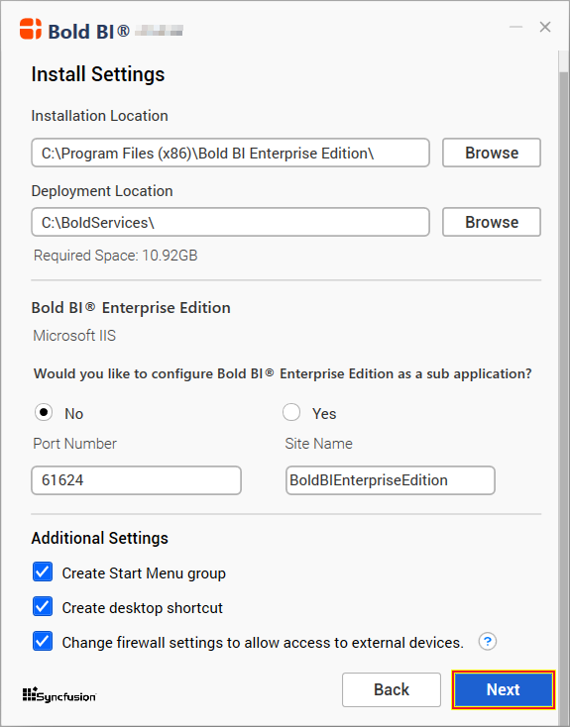Click the Installation Location label
570x728 pixels.
(x=99, y=116)
